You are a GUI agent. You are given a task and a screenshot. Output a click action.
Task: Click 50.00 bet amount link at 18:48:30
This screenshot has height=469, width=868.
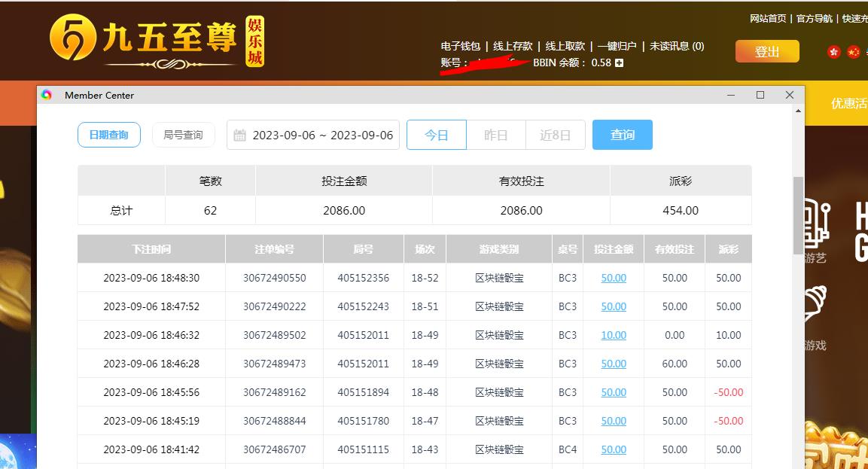[614, 278]
